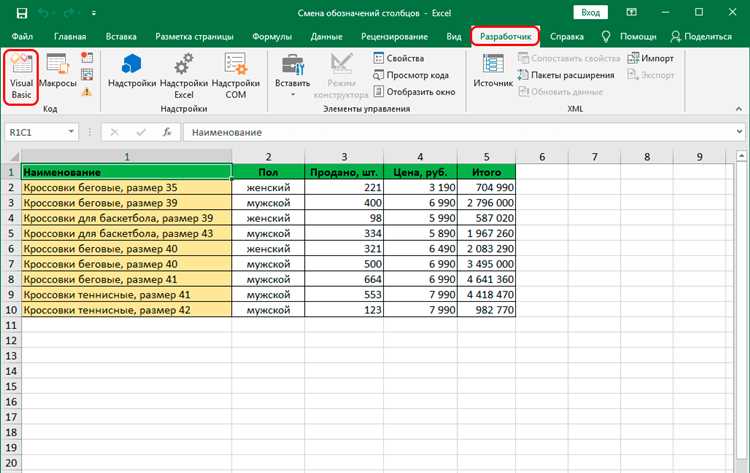The image size is (750, 473).
Task: Open Свойства of controls
Action: coord(398,58)
